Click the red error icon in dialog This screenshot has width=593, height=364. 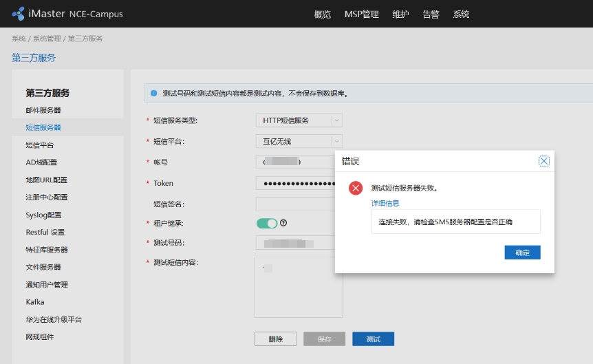355,188
